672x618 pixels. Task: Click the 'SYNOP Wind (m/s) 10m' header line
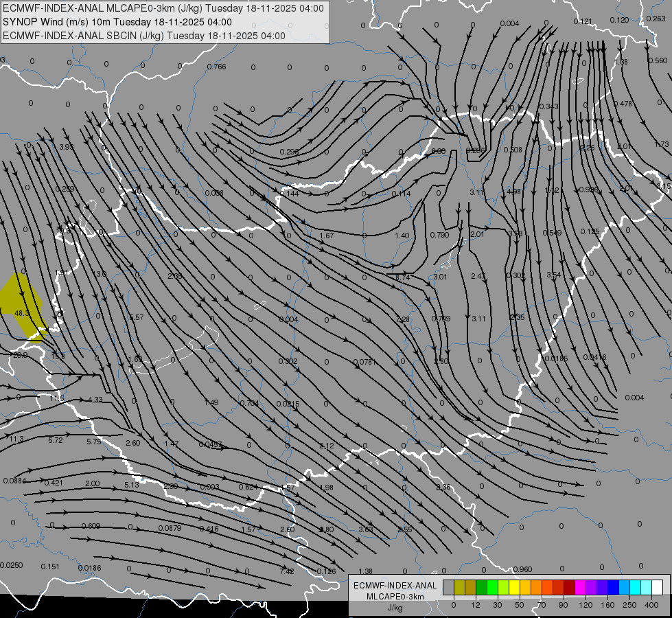[117, 22]
